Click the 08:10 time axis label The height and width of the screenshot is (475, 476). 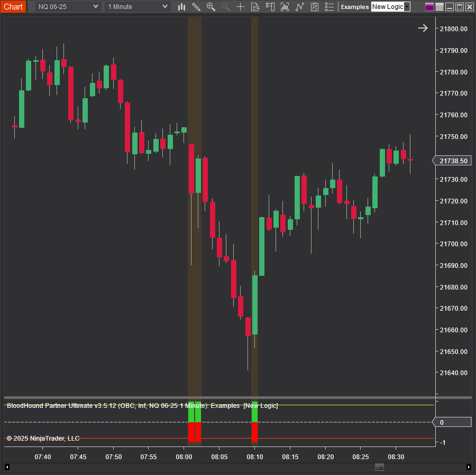tap(255, 457)
